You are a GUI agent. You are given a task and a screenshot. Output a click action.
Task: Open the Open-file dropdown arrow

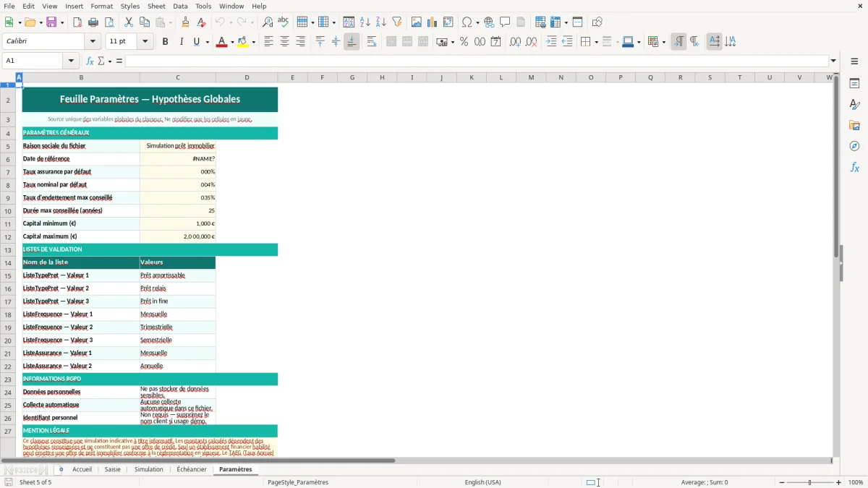pyautogui.click(x=41, y=22)
